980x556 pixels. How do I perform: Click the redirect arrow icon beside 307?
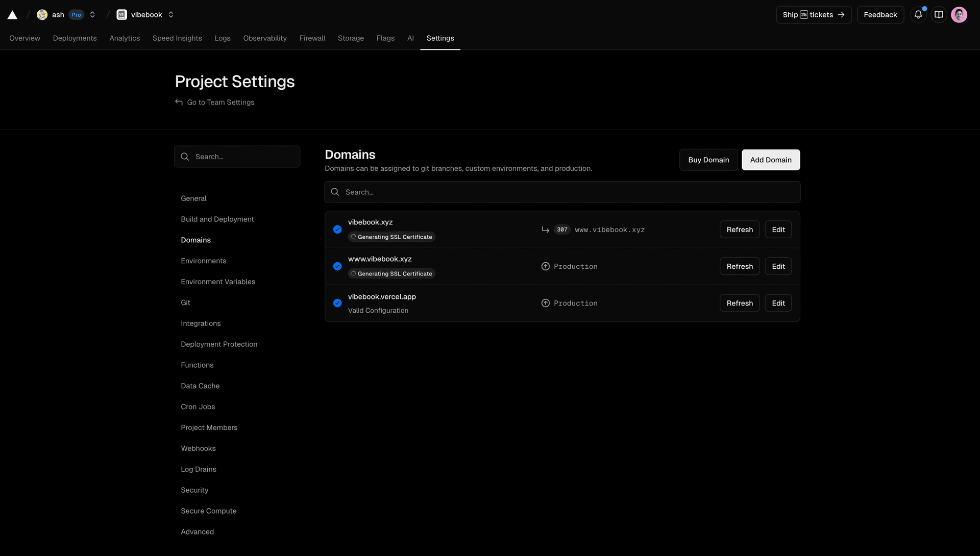pos(545,230)
